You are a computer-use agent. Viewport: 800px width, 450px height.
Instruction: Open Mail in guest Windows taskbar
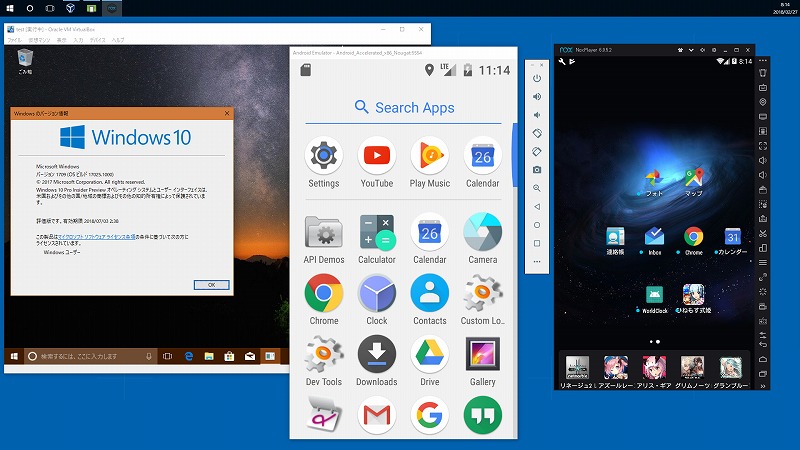click(249, 356)
